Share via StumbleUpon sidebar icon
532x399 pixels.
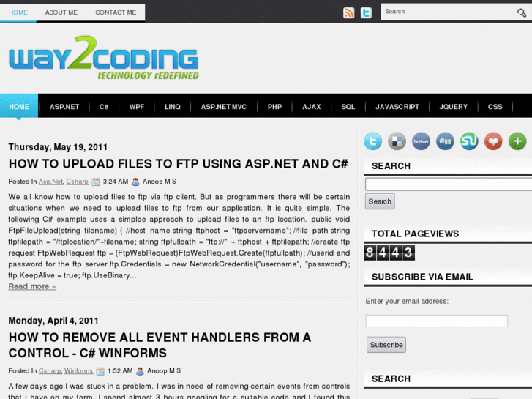click(x=469, y=141)
